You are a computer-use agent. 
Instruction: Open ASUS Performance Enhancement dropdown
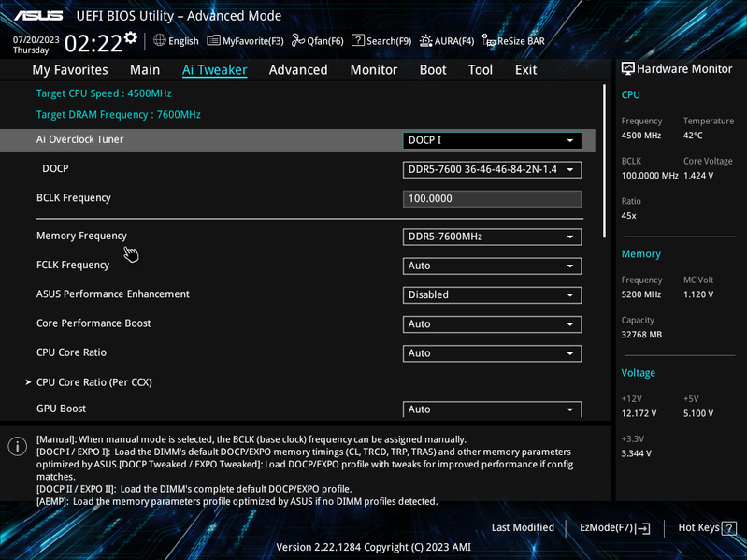point(492,294)
